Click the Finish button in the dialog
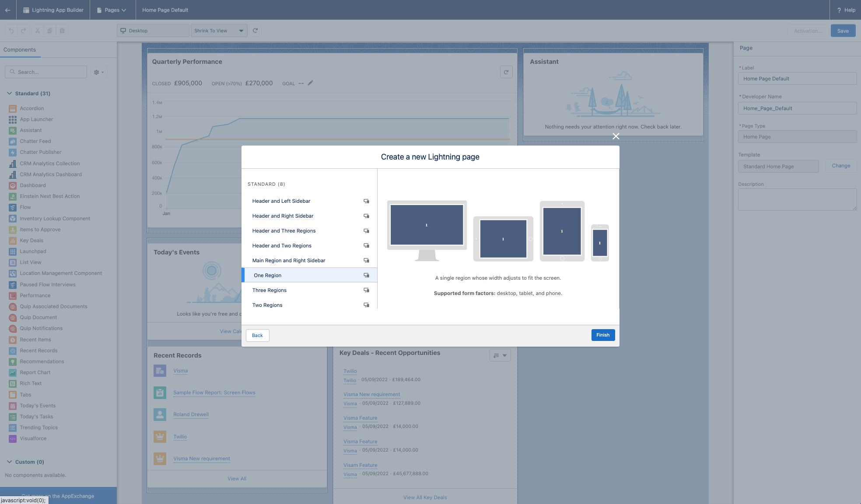861x504 pixels. 603,335
